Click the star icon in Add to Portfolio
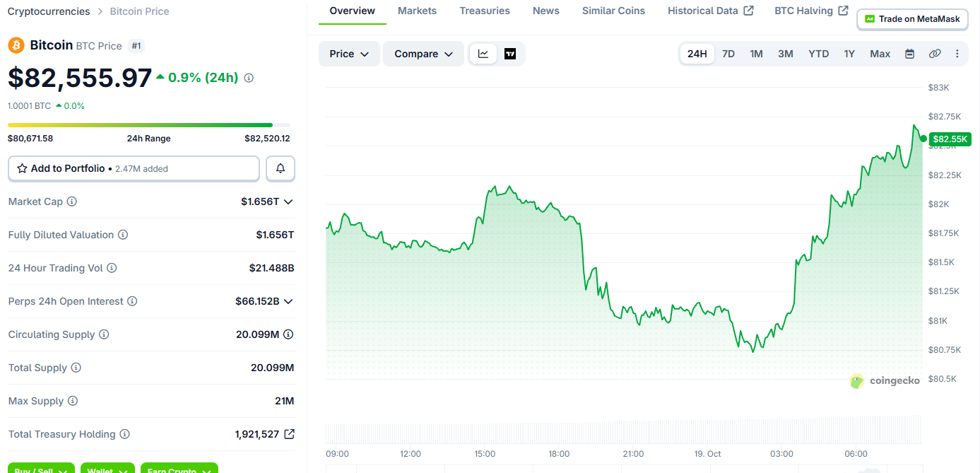The width and height of the screenshot is (980, 473). pyautogui.click(x=23, y=168)
